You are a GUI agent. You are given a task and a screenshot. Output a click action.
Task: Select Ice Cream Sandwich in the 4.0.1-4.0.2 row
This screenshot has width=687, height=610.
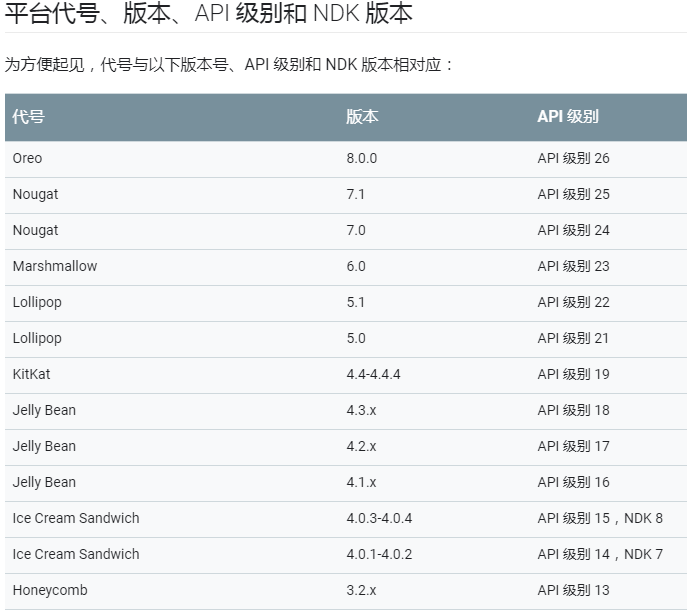(x=76, y=554)
